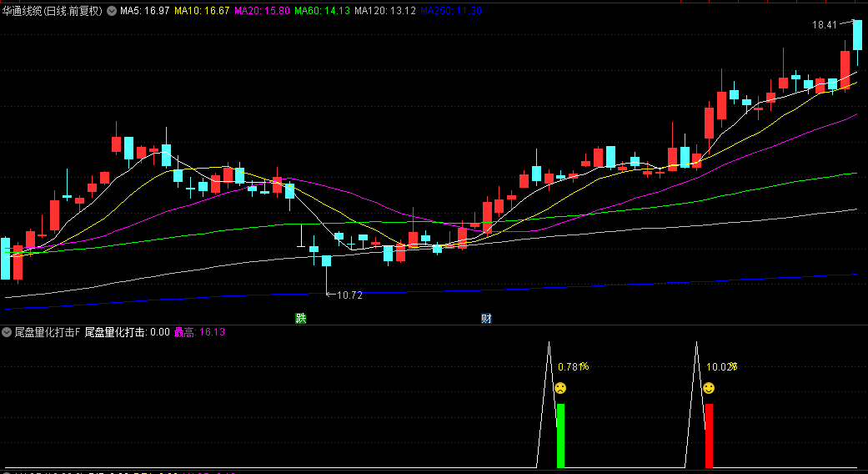Click the MA120: 13.12 label
Image resolution: width=868 pixels, height=474 pixels.
click(x=385, y=11)
